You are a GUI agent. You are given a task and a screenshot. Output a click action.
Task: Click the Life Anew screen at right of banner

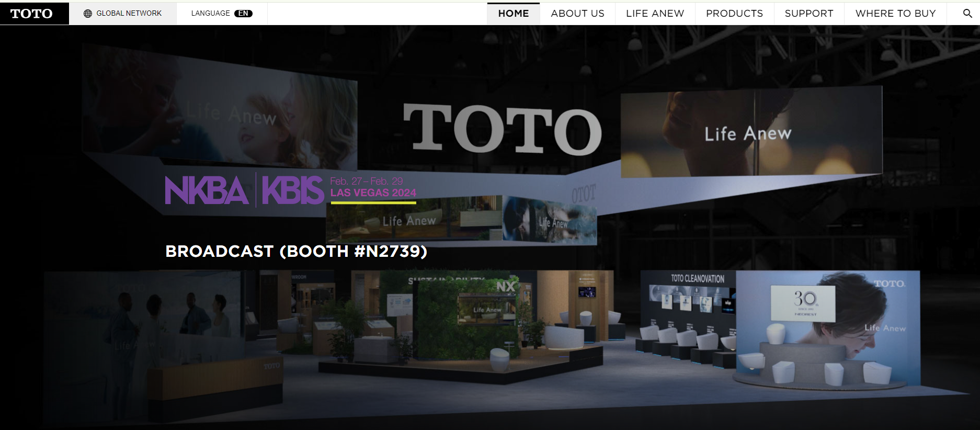coord(750,133)
